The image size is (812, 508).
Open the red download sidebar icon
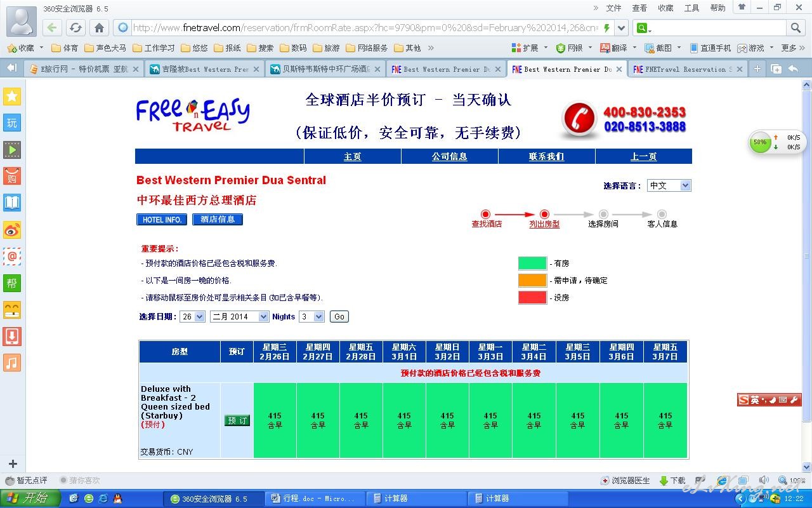(x=12, y=336)
